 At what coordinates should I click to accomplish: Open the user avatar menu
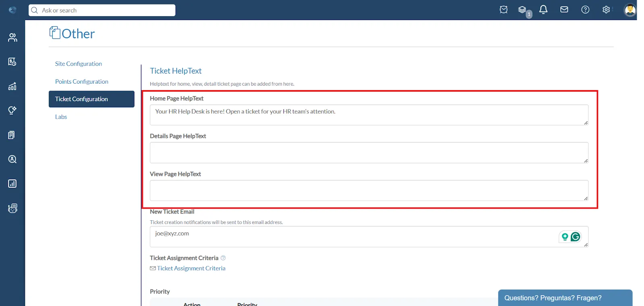click(630, 10)
